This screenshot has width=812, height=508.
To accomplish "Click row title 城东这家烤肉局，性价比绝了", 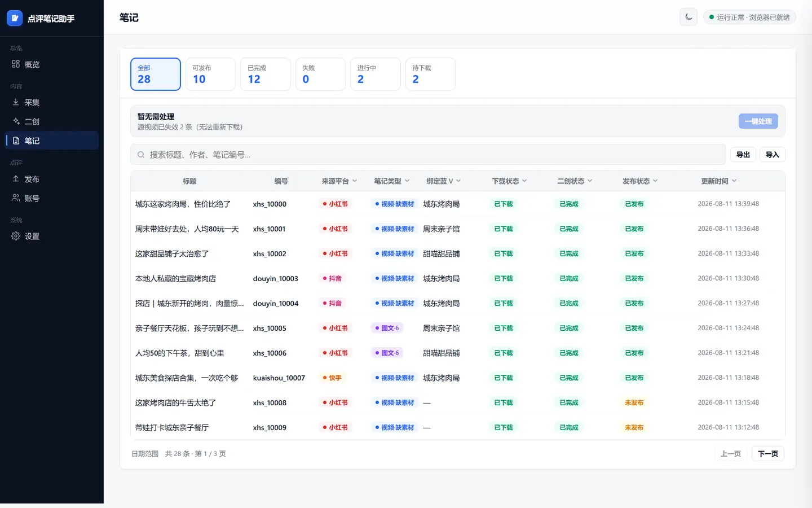I will tap(183, 204).
